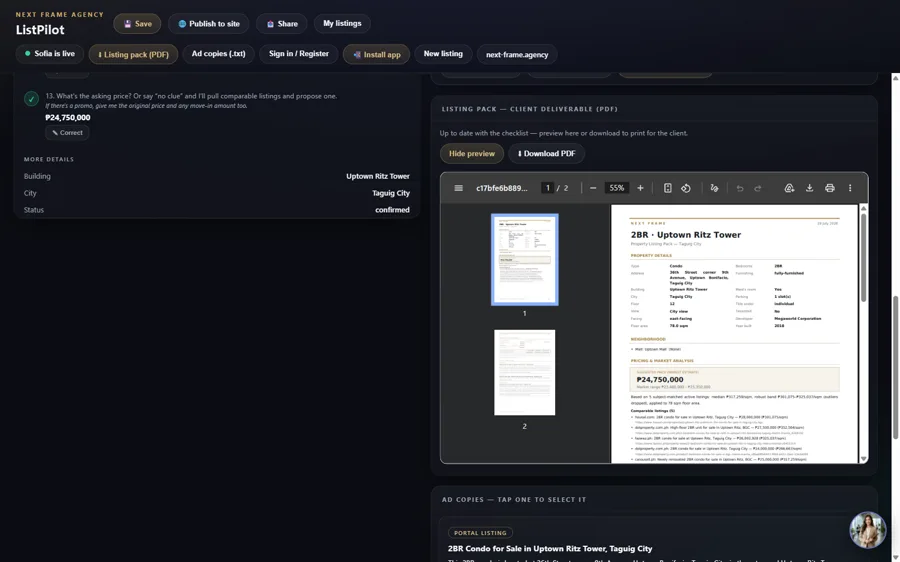
Task: Click the 55% zoom level field
Action: pos(616,188)
